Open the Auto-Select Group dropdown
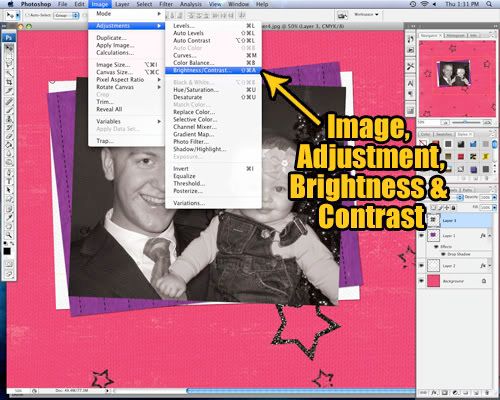Screen dimensions: 500x400 coord(66,15)
